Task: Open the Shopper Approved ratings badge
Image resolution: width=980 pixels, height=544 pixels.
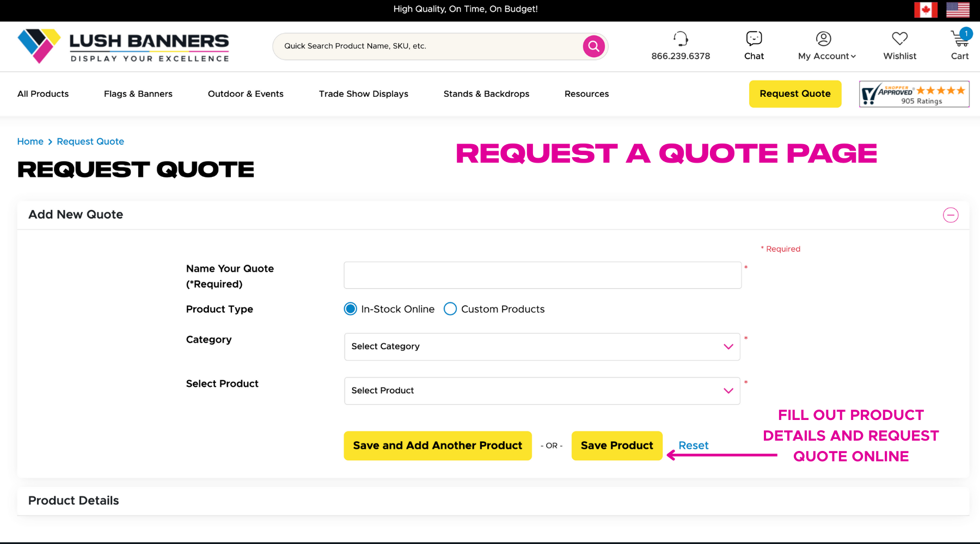Action: [914, 94]
